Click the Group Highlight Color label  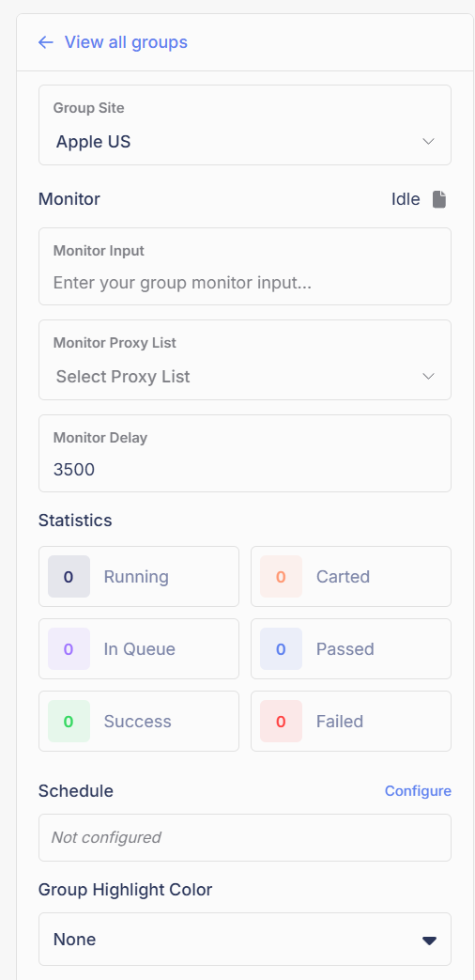[126, 890]
